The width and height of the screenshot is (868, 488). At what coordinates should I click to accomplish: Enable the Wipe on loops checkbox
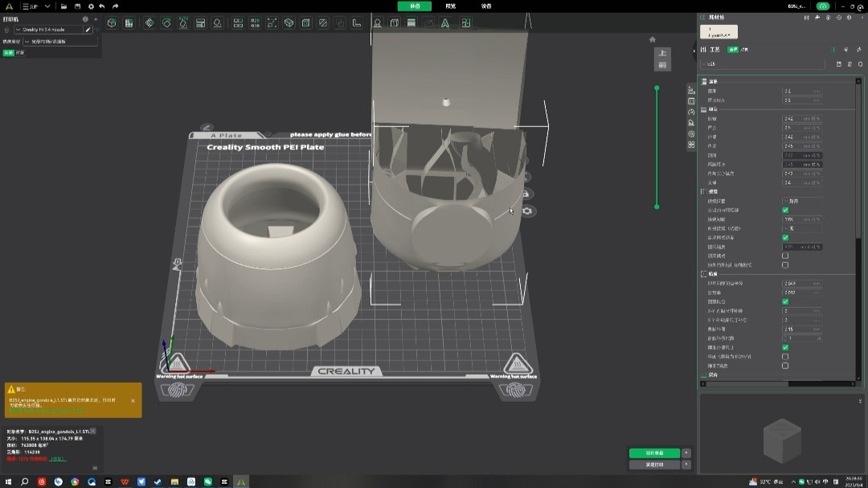point(785,256)
